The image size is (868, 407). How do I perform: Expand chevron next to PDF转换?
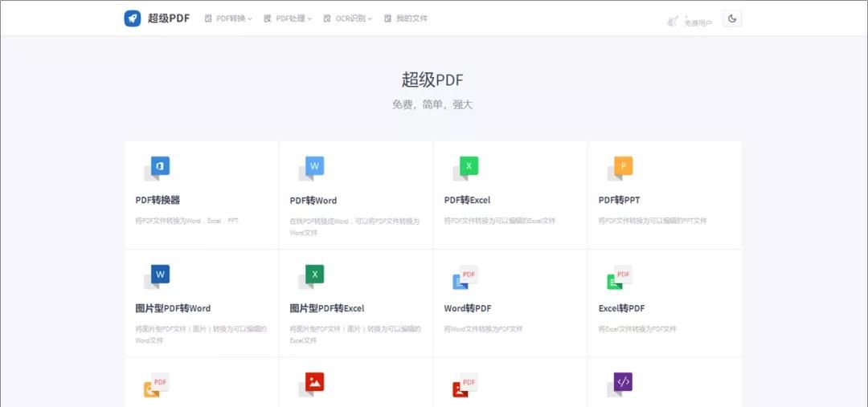(x=250, y=18)
